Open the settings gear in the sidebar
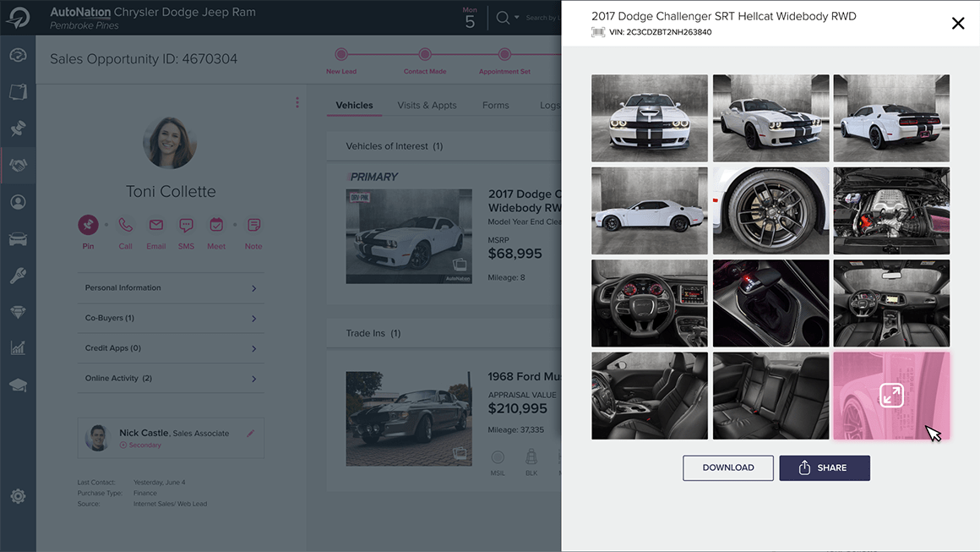The height and width of the screenshot is (552, 980). click(18, 496)
